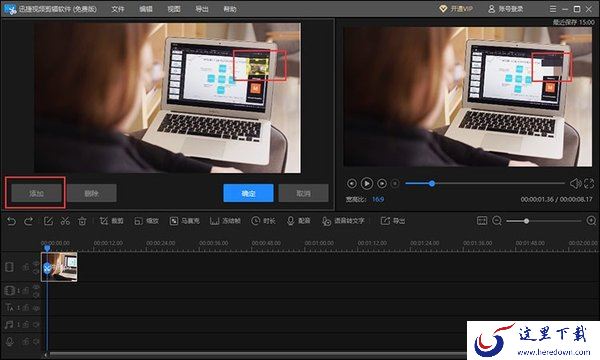Click the blue timeline playhead marker
Screen dimensions: 600x360
tap(47, 248)
